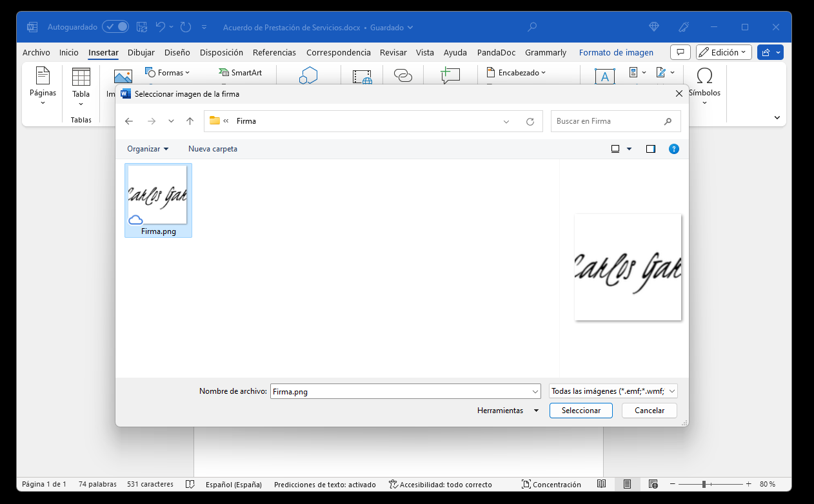Click the Undo arrow icon
Viewport: 814px width, 504px height.
(161, 27)
